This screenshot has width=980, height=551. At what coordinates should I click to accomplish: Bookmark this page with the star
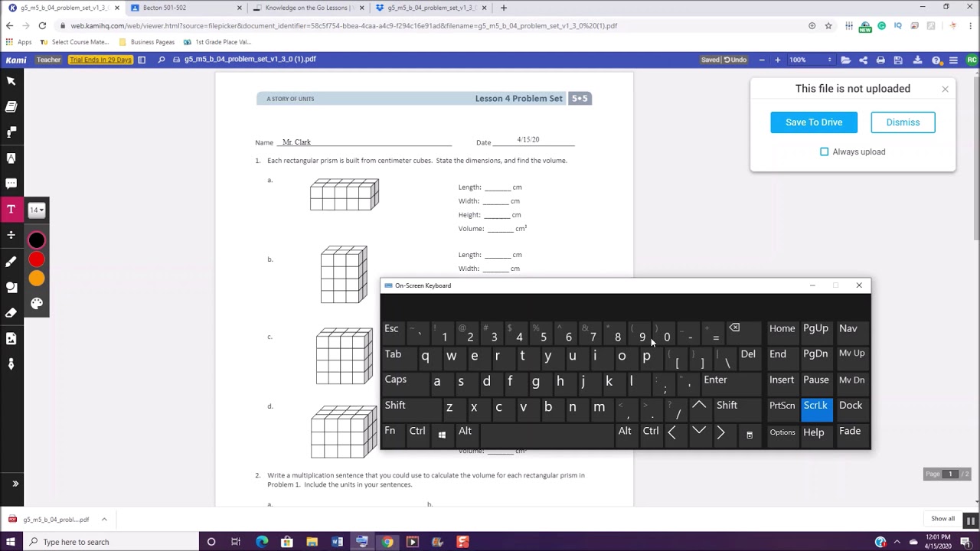pos(828,25)
